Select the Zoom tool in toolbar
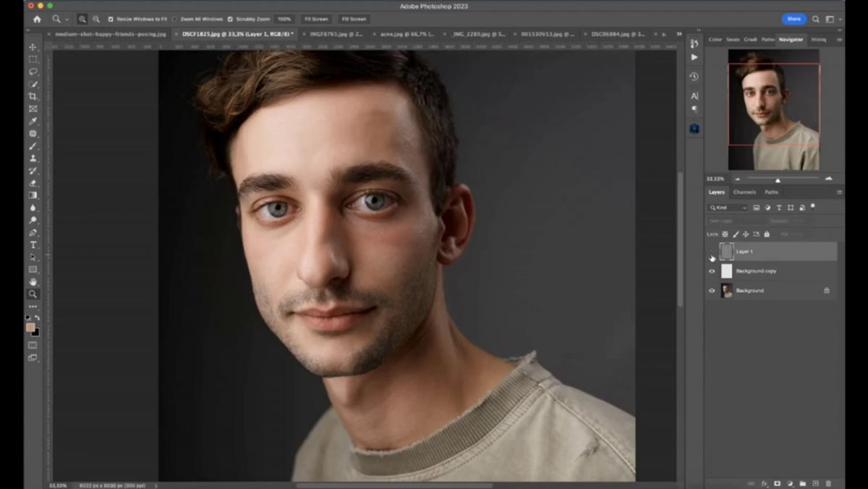The width and height of the screenshot is (868, 489). click(33, 294)
